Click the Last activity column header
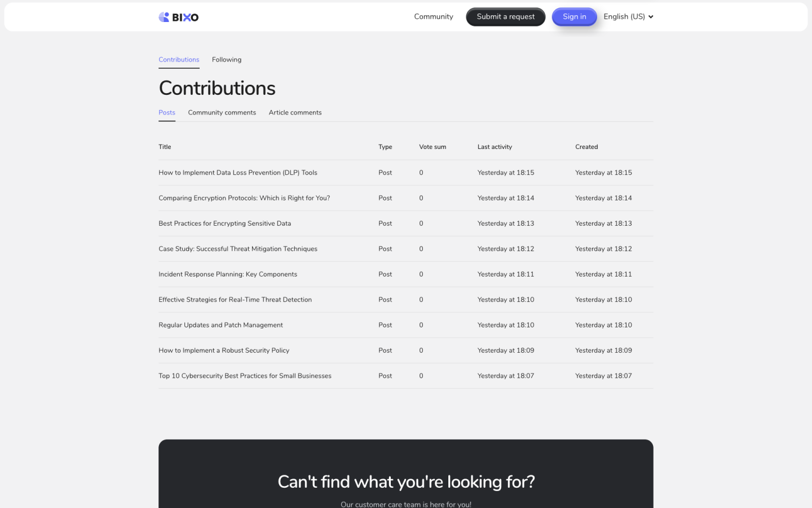The image size is (812, 508). tap(495, 147)
